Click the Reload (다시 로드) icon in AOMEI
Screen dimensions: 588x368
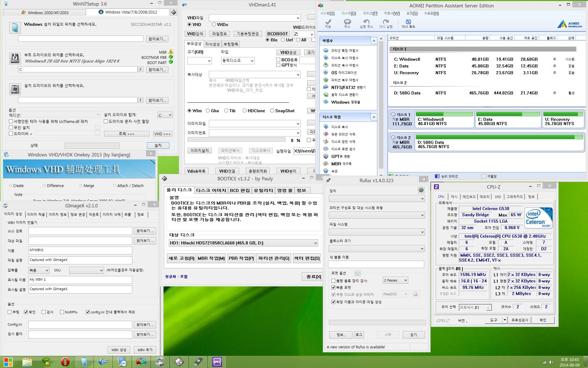(x=408, y=21)
